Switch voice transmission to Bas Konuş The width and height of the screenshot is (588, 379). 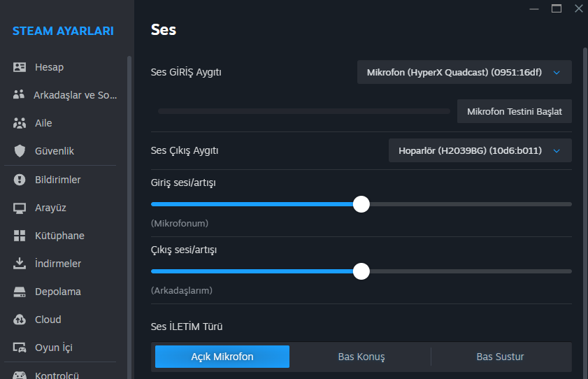click(x=361, y=357)
